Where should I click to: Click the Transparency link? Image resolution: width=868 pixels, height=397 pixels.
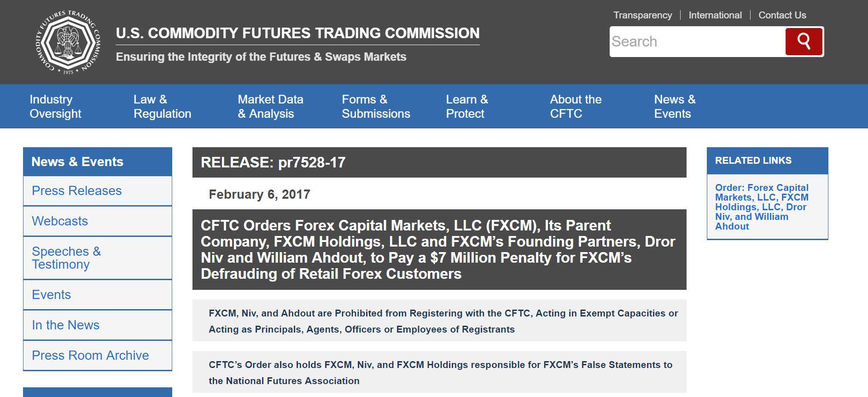[642, 15]
